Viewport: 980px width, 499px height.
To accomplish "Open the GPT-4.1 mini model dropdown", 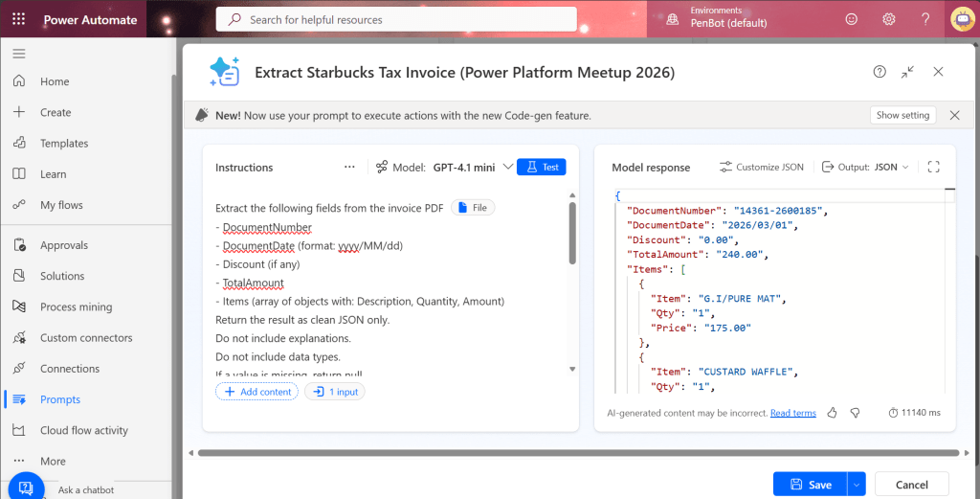I will [508, 167].
